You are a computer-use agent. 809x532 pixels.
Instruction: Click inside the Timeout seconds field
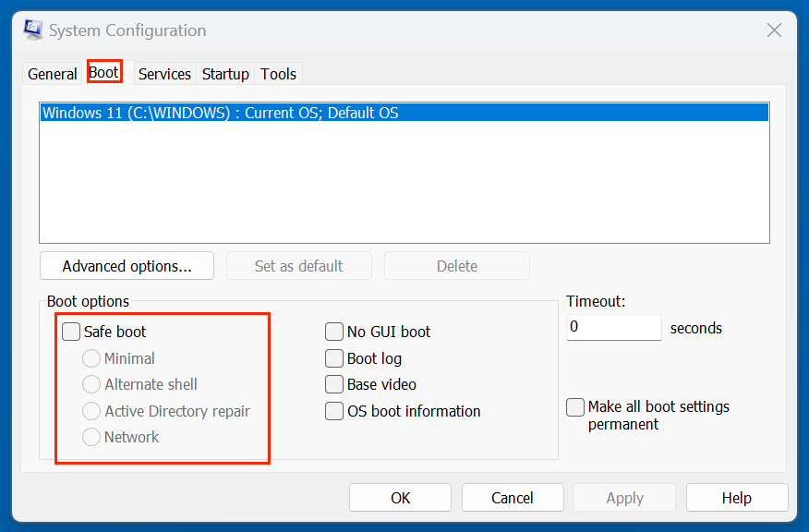pyautogui.click(x=613, y=327)
